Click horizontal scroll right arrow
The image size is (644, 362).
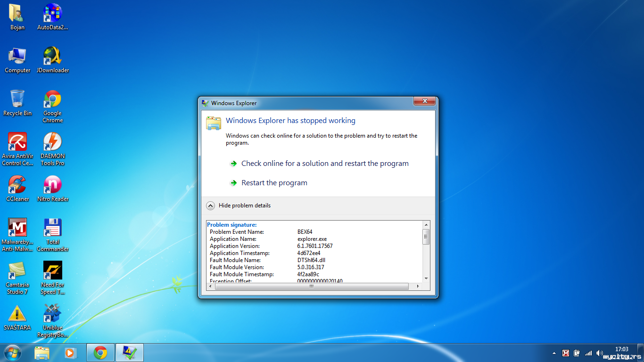[x=418, y=286]
